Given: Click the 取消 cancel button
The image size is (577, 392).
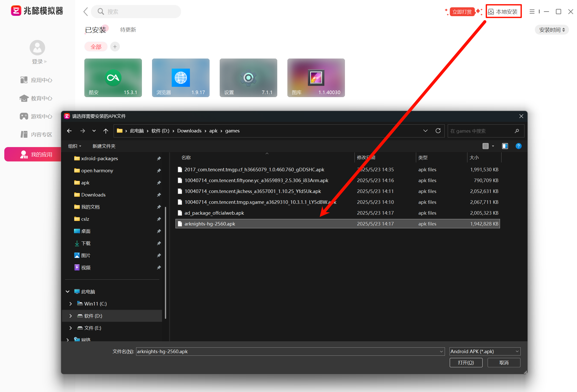Looking at the screenshot, I should click(x=504, y=362).
